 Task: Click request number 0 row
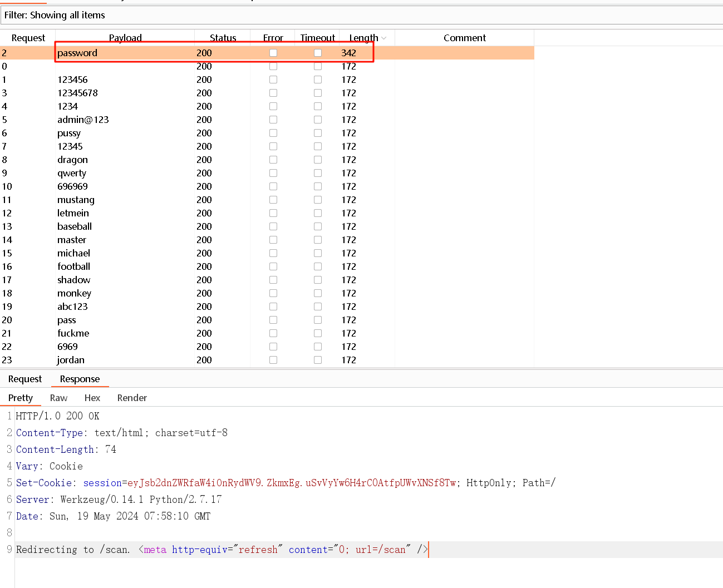tap(267, 66)
